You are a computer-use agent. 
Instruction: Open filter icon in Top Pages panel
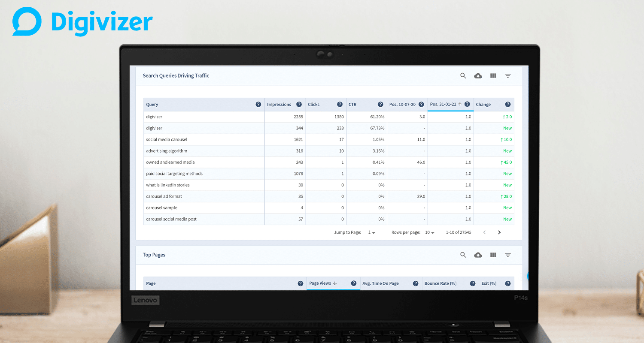coord(508,255)
